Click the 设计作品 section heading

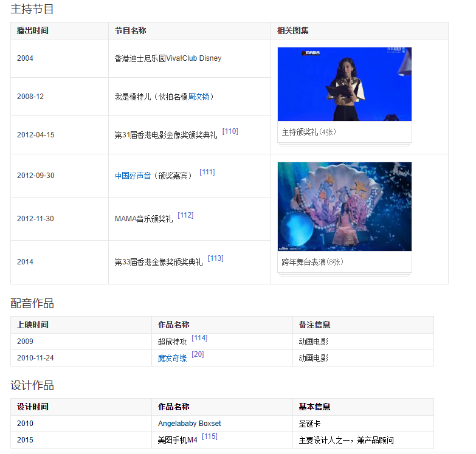tap(32, 385)
